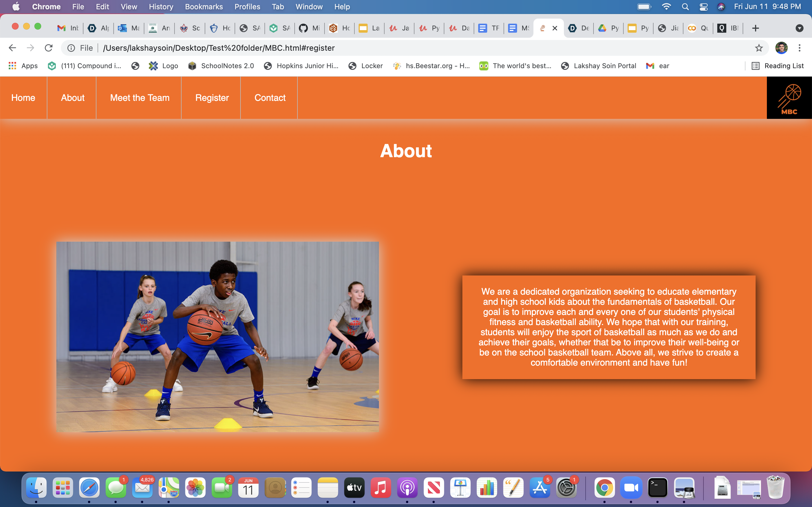Open the Reading List panel
Image resolution: width=812 pixels, height=507 pixels.
point(777,66)
